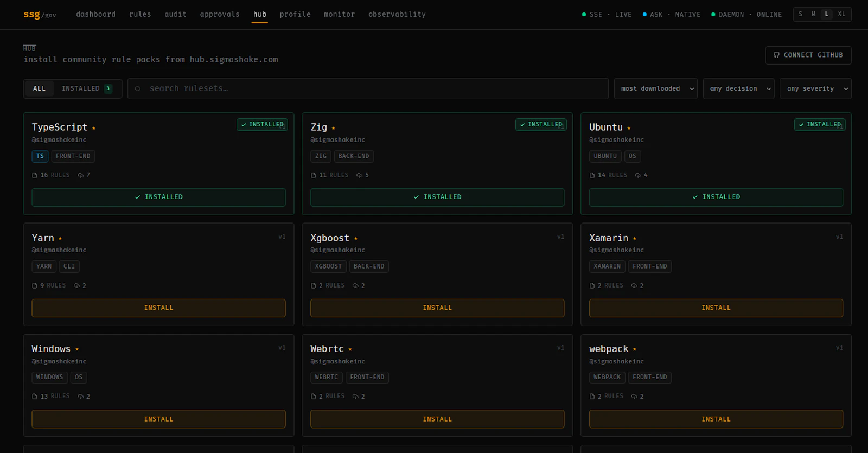Click the Ubuntu star icon

(x=629, y=128)
